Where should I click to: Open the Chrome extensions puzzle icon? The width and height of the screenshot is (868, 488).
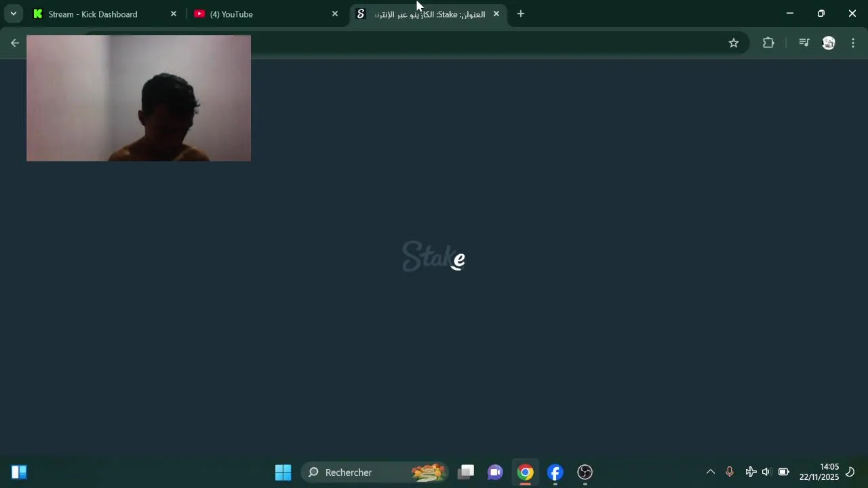768,43
